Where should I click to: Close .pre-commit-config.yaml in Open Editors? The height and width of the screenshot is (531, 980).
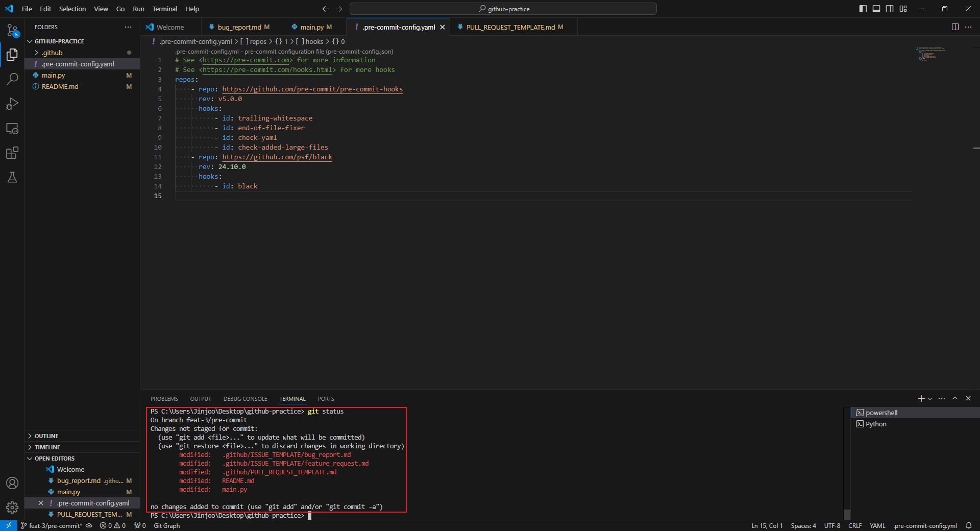(41, 503)
